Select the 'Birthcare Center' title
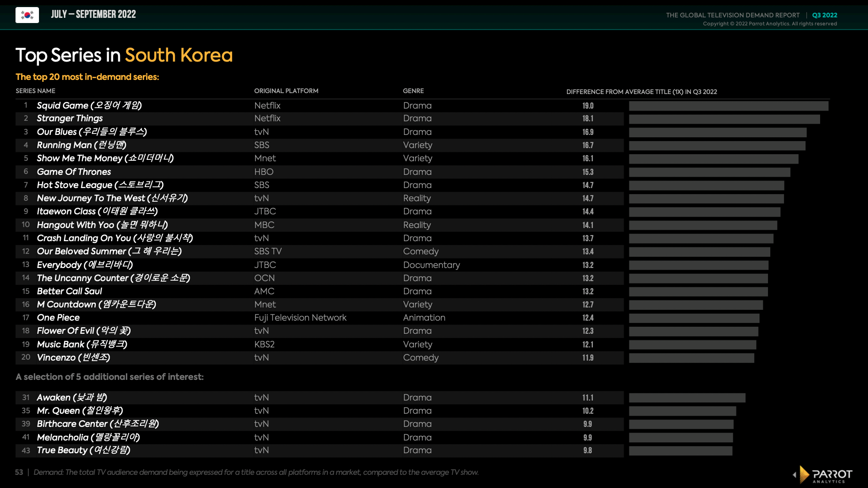The height and width of the screenshot is (488, 868). [98, 424]
